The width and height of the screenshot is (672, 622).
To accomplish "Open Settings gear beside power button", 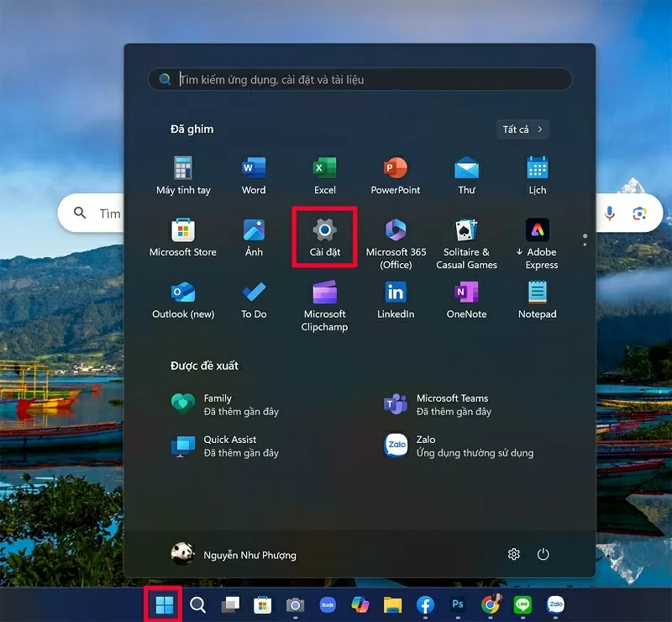I will (514, 554).
